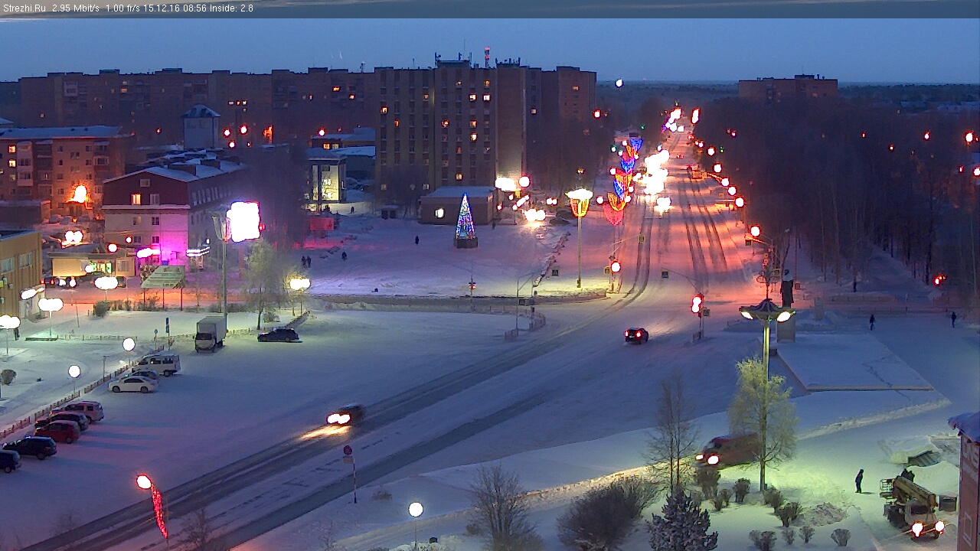980x551 pixels.
Task: Click the "15.12.16" date stamp
Action: point(161,8)
